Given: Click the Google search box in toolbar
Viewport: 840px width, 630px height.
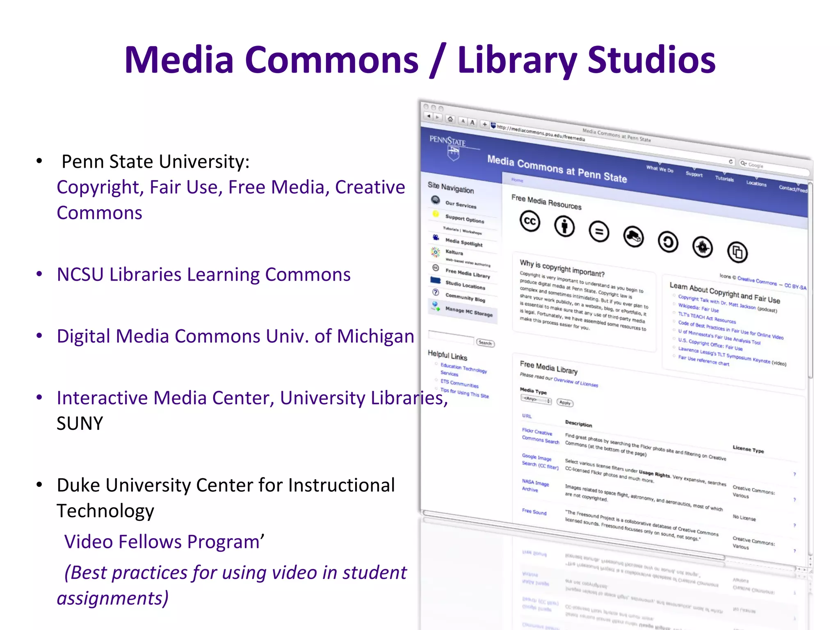Looking at the screenshot, I should coord(774,168).
